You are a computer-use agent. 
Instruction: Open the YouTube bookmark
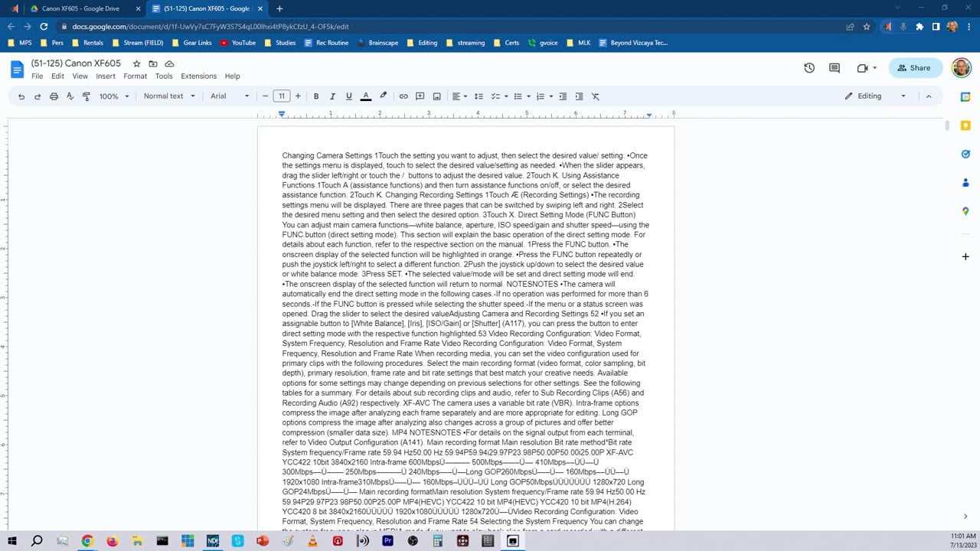pos(238,43)
